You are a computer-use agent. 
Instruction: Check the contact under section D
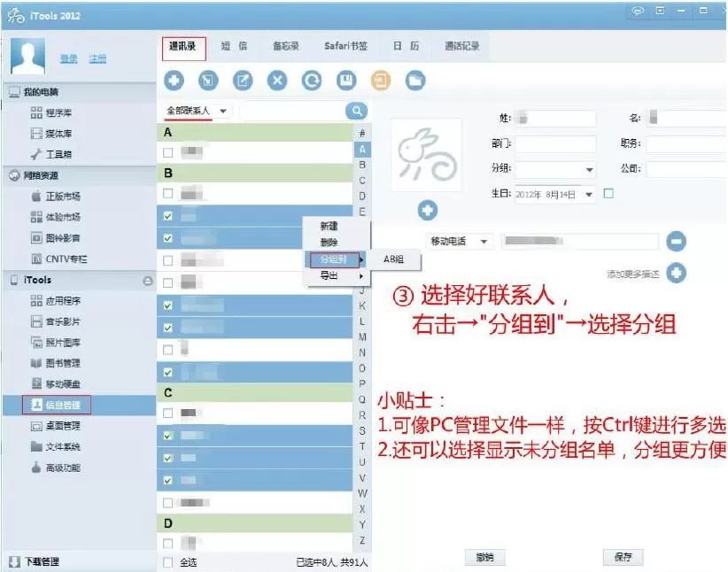tap(168, 543)
